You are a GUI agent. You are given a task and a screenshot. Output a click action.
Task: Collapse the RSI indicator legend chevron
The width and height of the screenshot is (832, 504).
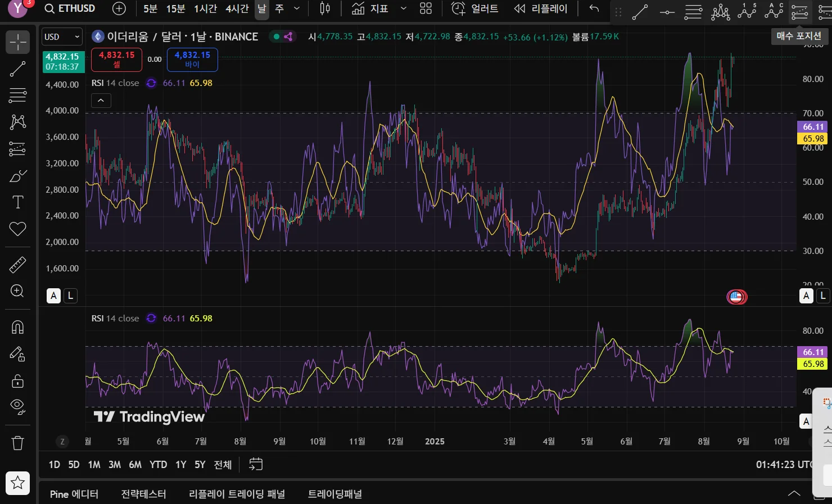coord(101,101)
